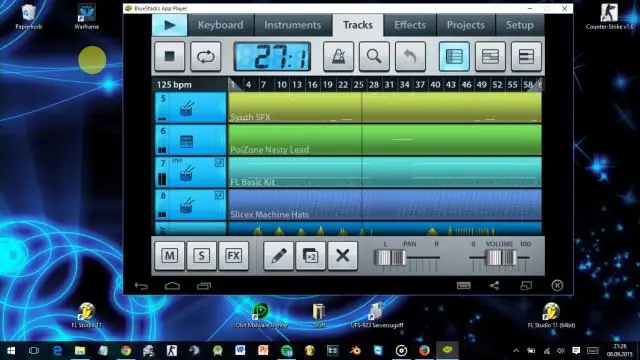Open UFS-923 Serverzugriff shortcut

[x=377, y=315]
